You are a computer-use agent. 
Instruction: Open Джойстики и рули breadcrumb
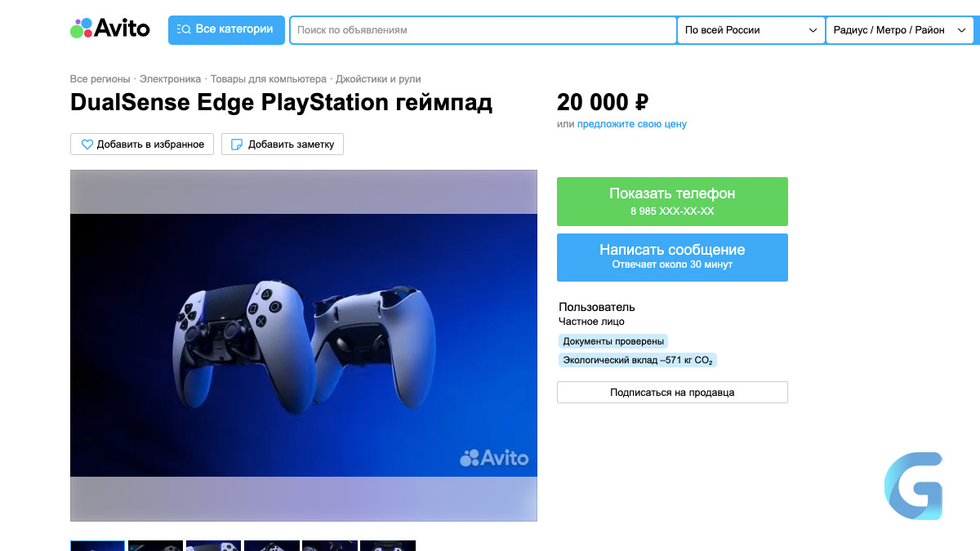coord(378,79)
